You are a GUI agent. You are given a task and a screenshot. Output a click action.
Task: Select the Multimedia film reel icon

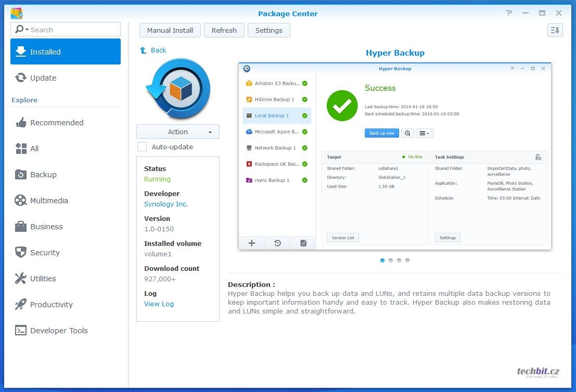[21, 201]
